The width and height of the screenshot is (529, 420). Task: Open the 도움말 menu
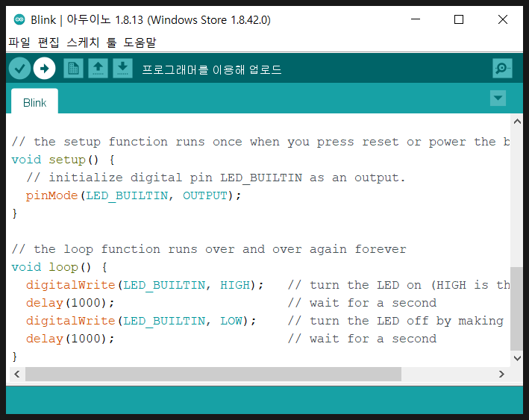[140, 43]
